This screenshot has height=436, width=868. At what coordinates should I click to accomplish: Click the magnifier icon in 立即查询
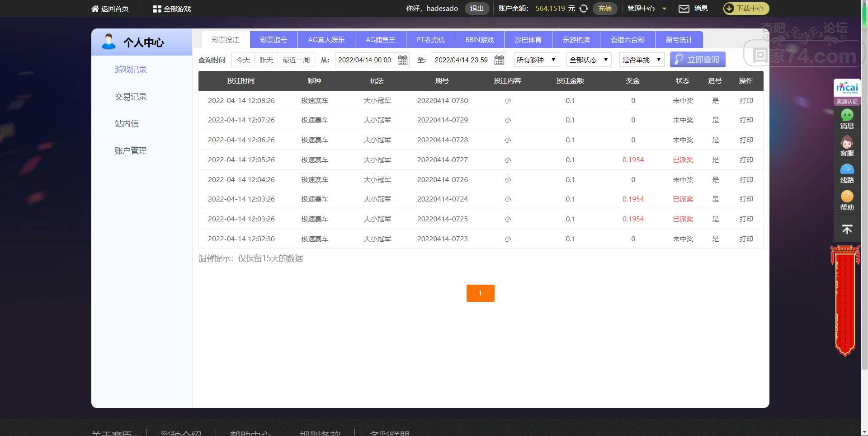pyautogui.click(x=679, y=60)
